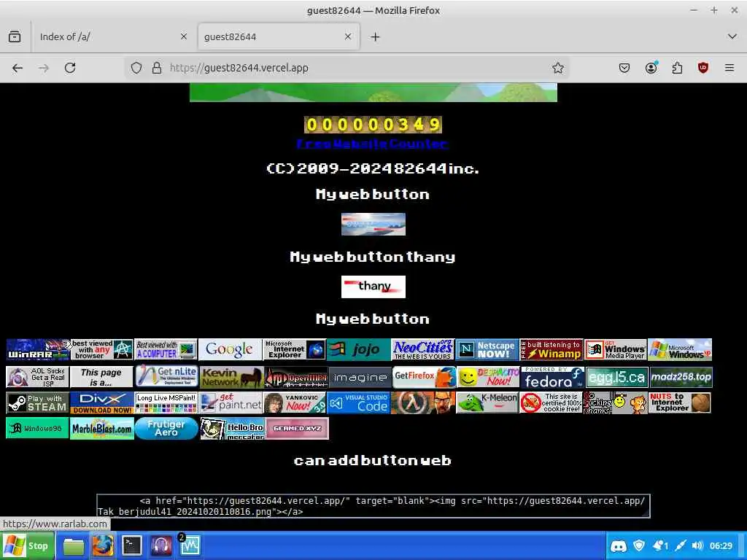Screen dimensions: 747x560
Task: Click the Netscape Now! badge
Action: click(x=487, y=349)
